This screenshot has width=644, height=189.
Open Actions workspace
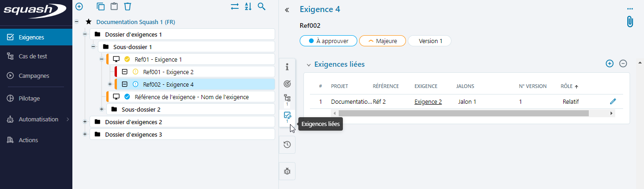pos(36,140)
